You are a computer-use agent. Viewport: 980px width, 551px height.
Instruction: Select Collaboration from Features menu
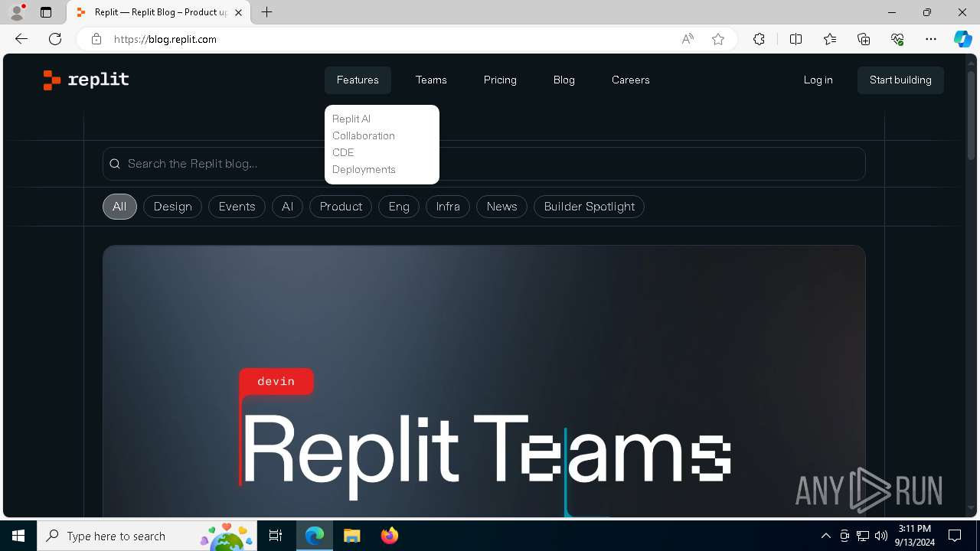pyautogui.click(x=364, y=135)
